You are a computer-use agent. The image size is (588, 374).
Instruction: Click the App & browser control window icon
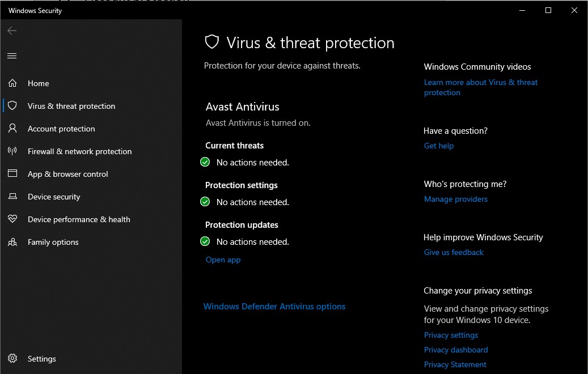pyautogui.click(x=12, y=174)
